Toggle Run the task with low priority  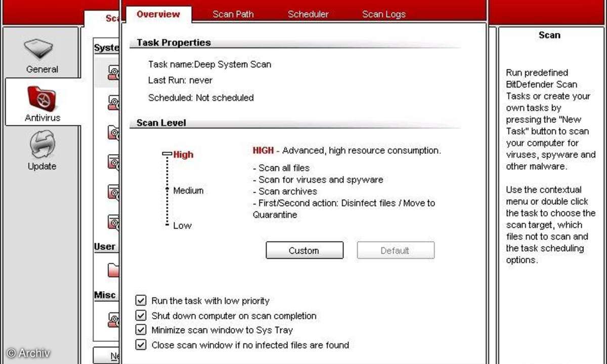pyautogui.click(x=141, y=301)
